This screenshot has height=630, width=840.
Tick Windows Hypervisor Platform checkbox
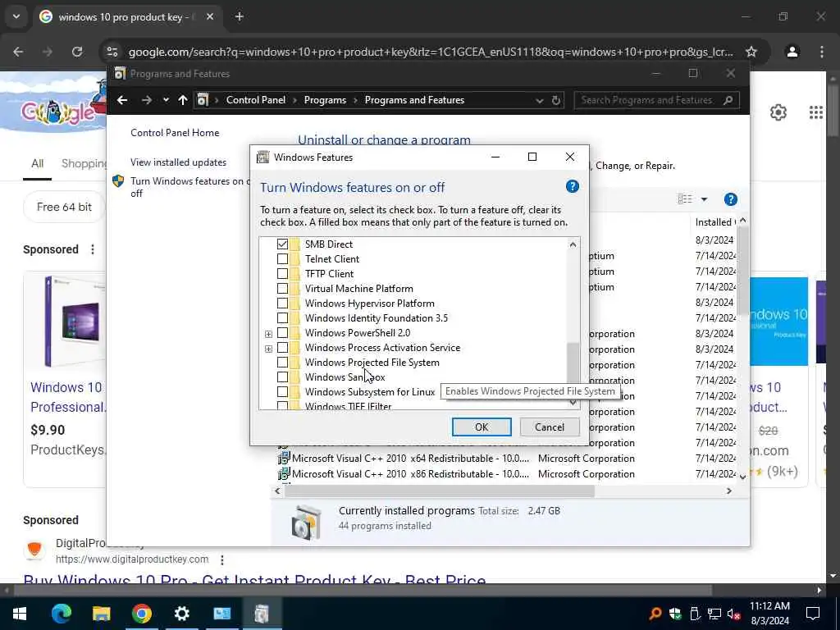(282, 304)
